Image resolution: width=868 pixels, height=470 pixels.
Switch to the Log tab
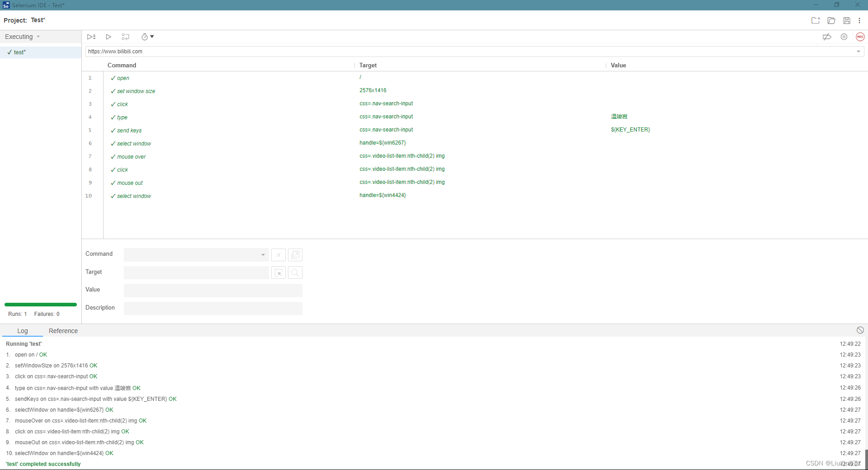click(x=23, y=331)
